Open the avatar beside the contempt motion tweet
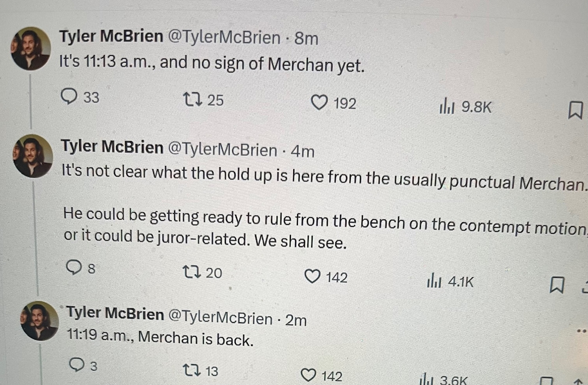Image resolution: width=588 pixels, height=385 pixels. pos(33,156)
